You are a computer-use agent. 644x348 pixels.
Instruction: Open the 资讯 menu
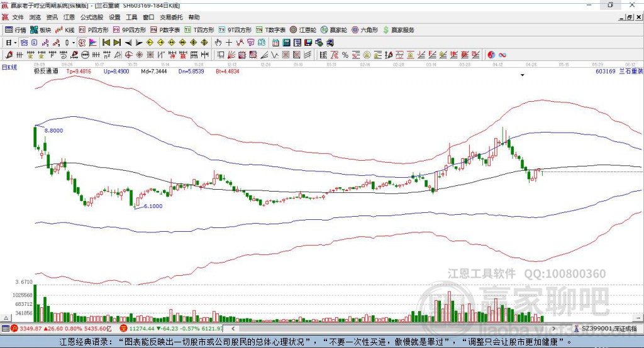tap(52, 17)
